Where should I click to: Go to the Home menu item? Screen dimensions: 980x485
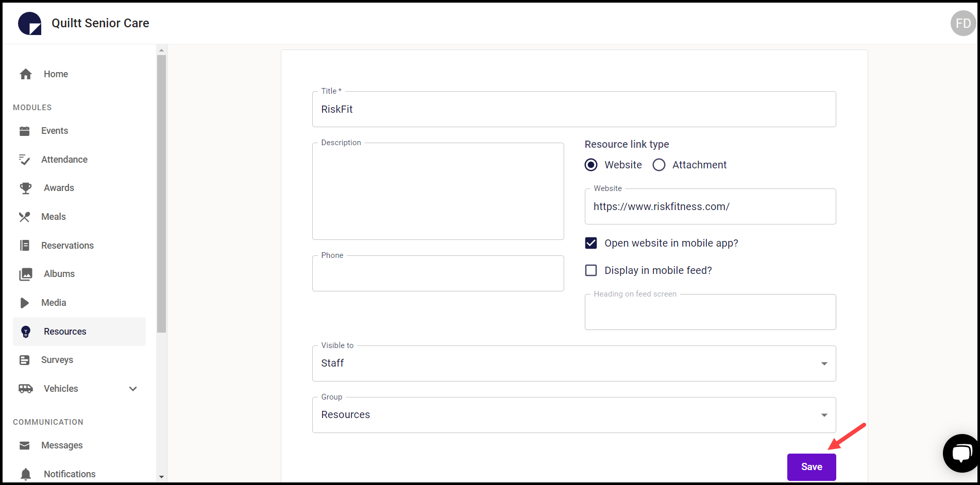tap(55, 74)
